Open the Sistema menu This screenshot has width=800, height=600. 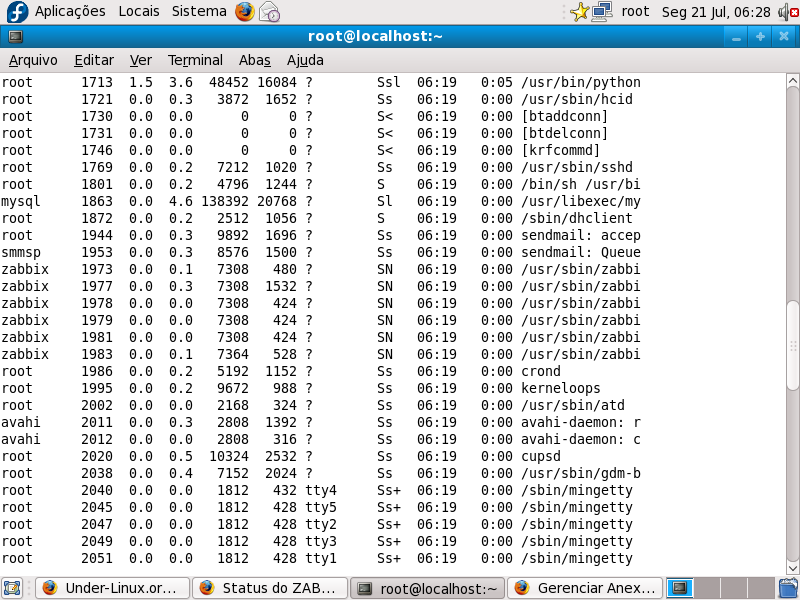coord(199,11)
